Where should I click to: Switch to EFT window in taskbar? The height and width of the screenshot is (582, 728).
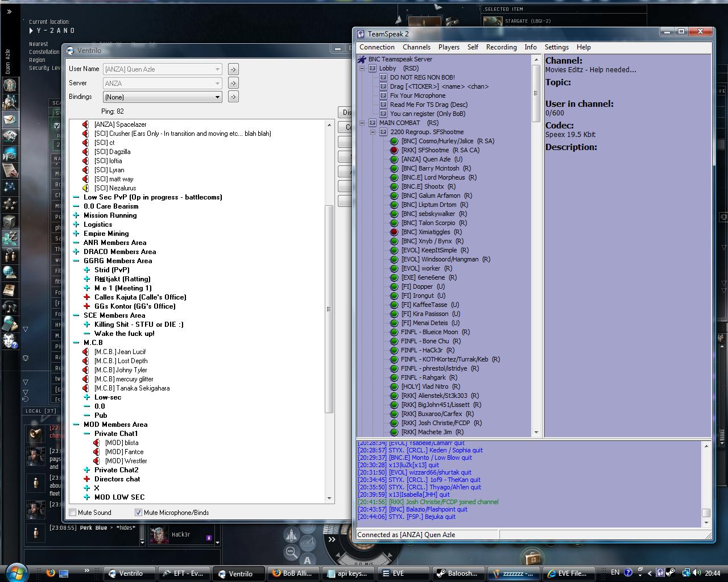(184, 573)
